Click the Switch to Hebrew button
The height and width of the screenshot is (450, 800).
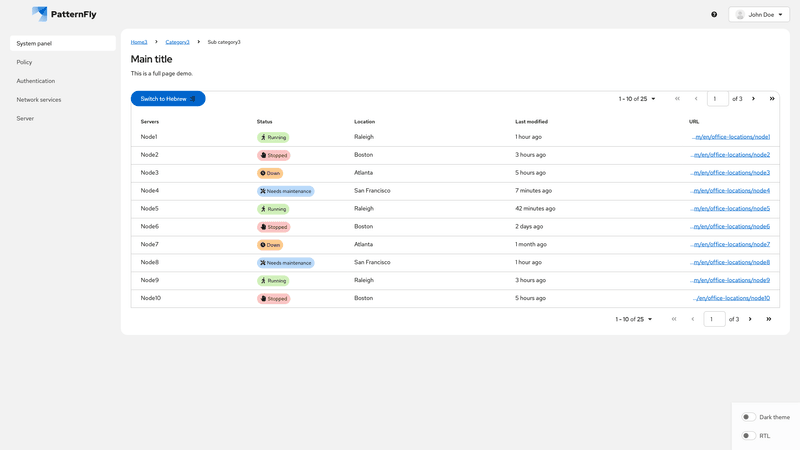point(168,98)
